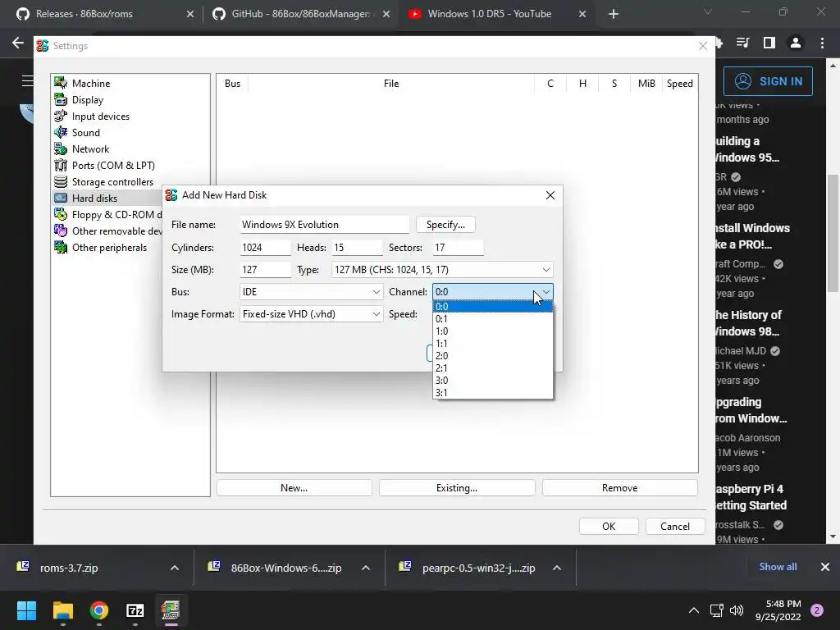840x630 pixels.
Task: Open network status in system tray
Action: pyautogui.click(x=717, y=610)
